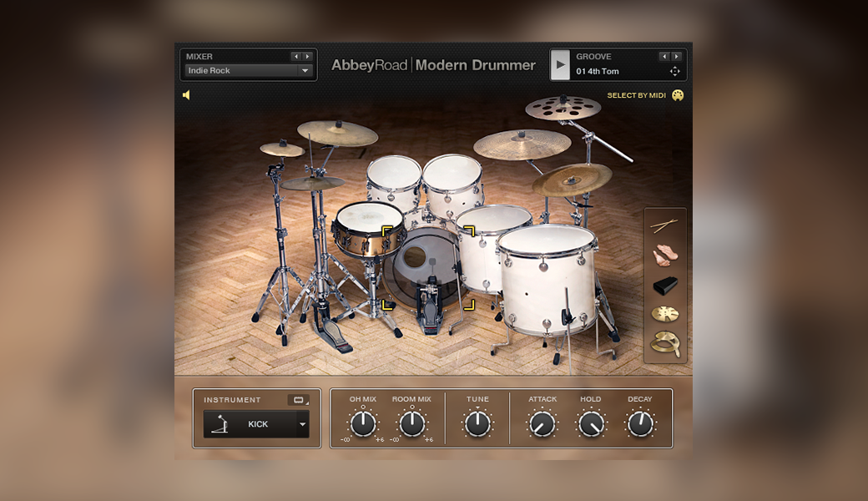The width and height of the screenshot is (868, 501).
Task: Click the TUNE knob
Action: coord(477,424)
